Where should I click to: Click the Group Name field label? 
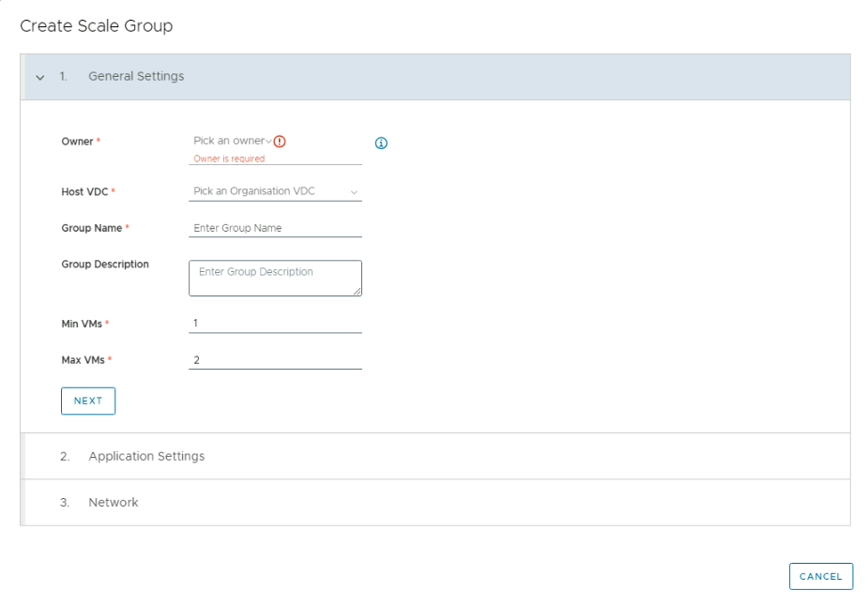(91, 228)
